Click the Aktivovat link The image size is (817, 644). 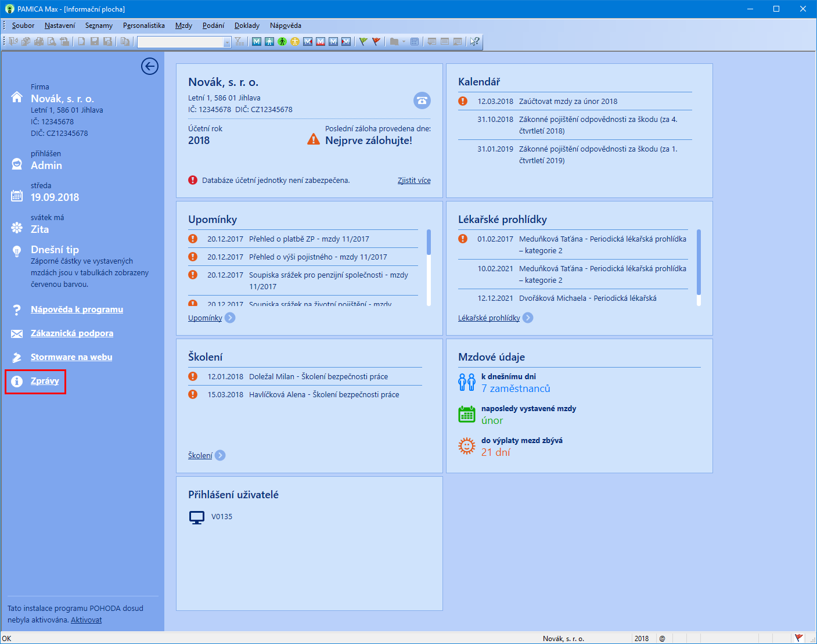click(86, 620)
